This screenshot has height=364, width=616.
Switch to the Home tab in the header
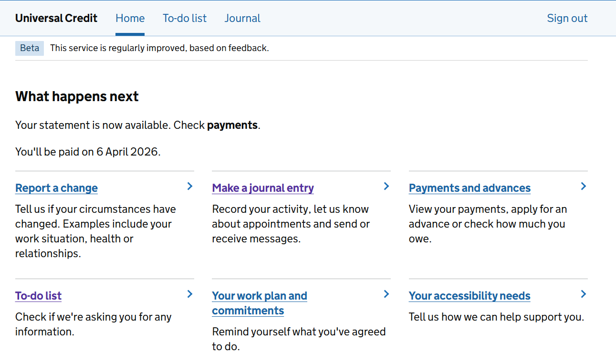(130, 19)
